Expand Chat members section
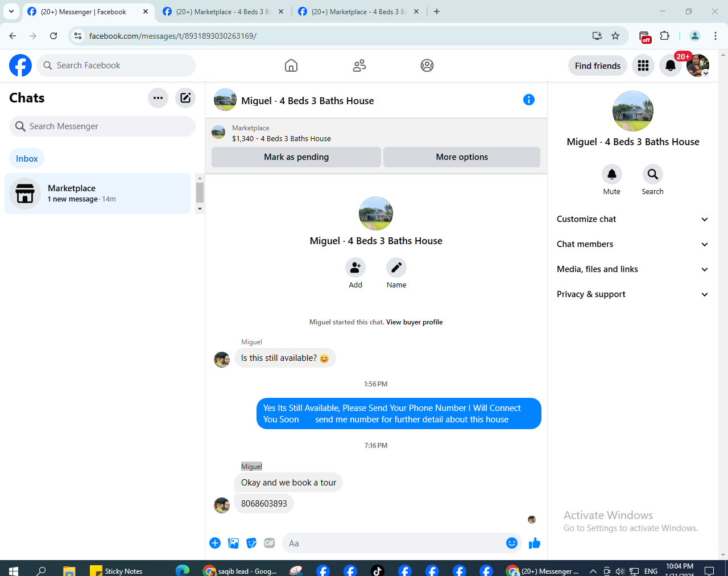 (x=633, y=244)
